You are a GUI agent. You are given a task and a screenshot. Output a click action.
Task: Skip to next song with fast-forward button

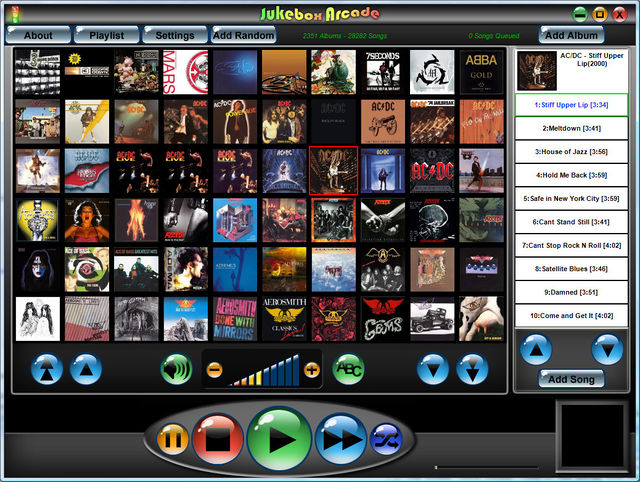[x=340, y=439]
